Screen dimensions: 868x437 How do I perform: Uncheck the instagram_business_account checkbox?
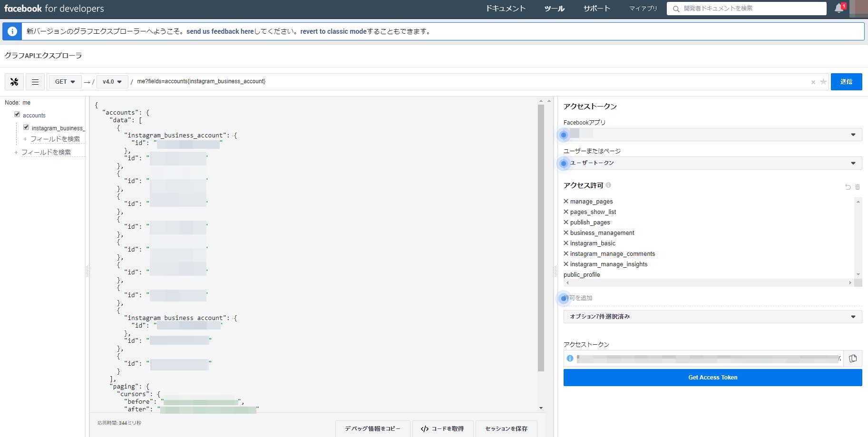[26, 127]
